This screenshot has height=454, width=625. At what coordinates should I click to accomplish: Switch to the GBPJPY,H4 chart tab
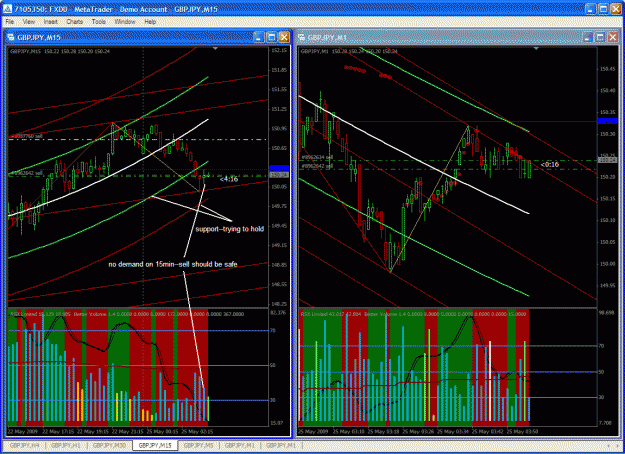tap(24, 445)
